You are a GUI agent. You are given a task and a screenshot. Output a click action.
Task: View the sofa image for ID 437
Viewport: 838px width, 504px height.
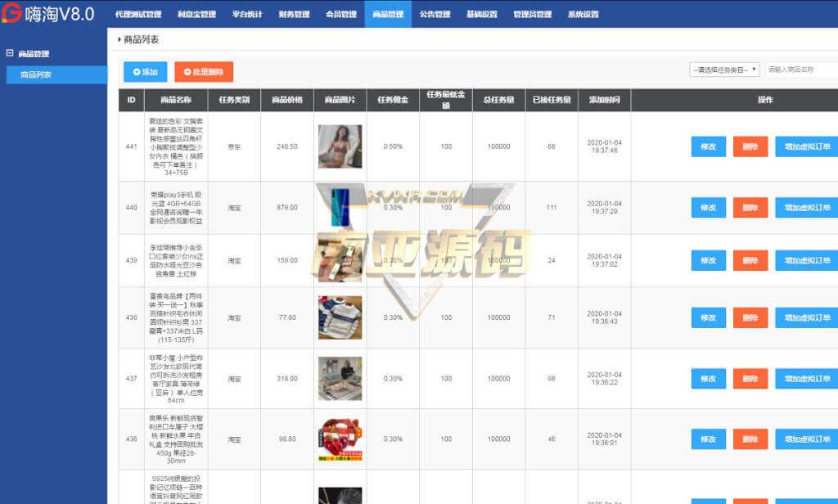(x=340, y=379)
